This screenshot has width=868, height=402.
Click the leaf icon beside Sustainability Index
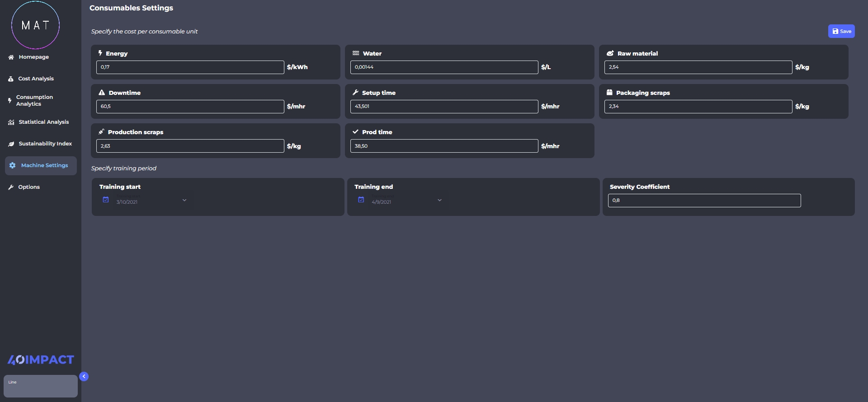[x=11, y=144]
